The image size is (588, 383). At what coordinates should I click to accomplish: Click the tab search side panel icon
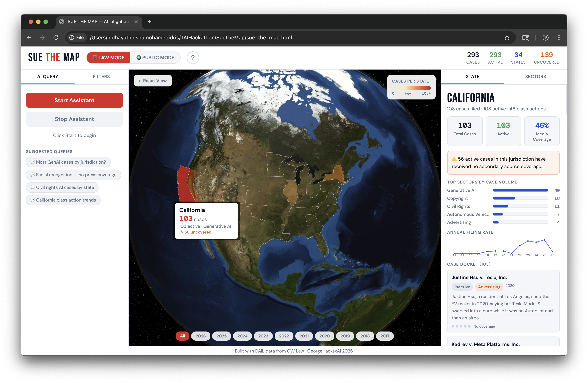[525, 38]
